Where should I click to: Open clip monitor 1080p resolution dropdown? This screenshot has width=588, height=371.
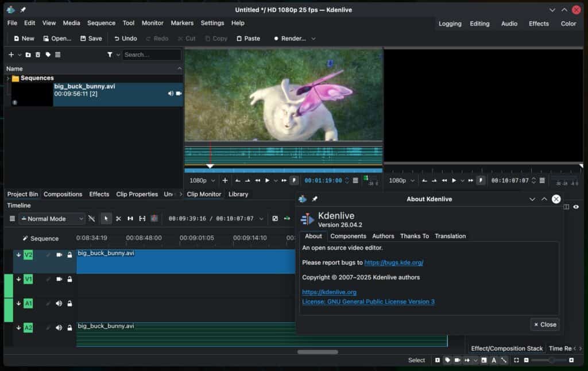point(202,180)
